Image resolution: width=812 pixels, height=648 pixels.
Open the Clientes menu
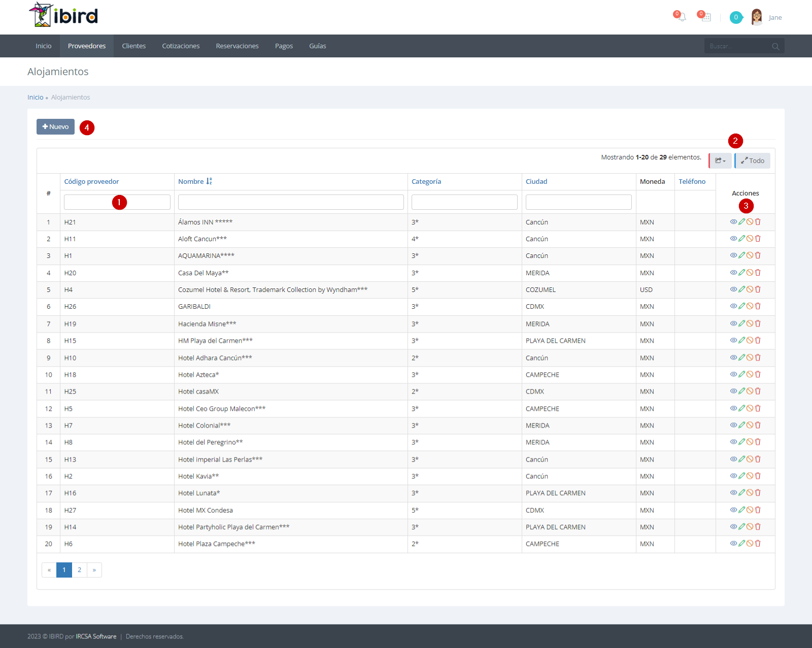click(134, 46)
